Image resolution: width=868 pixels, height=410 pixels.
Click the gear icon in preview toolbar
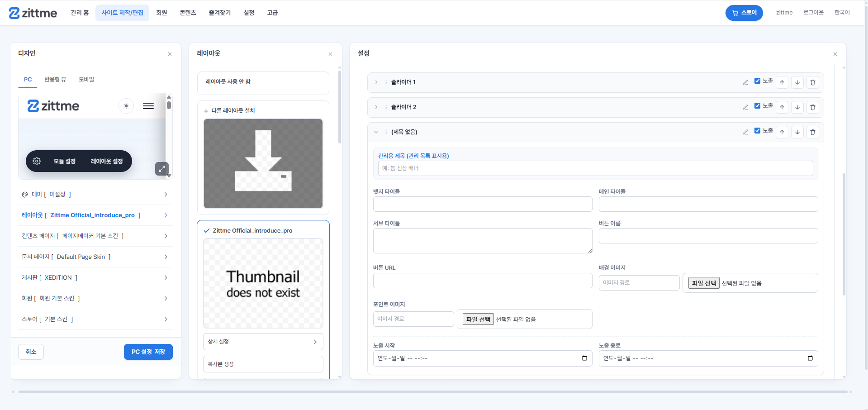(x=37, y=161)
